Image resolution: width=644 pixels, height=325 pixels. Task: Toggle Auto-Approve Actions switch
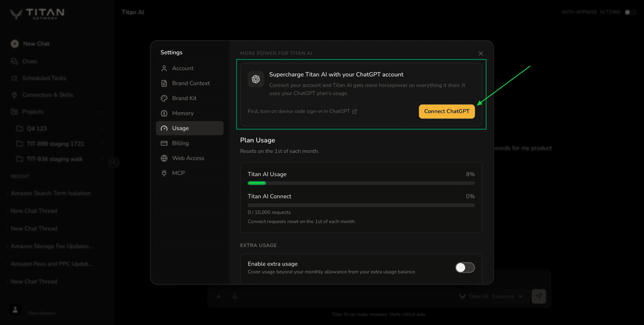[631, 12]
